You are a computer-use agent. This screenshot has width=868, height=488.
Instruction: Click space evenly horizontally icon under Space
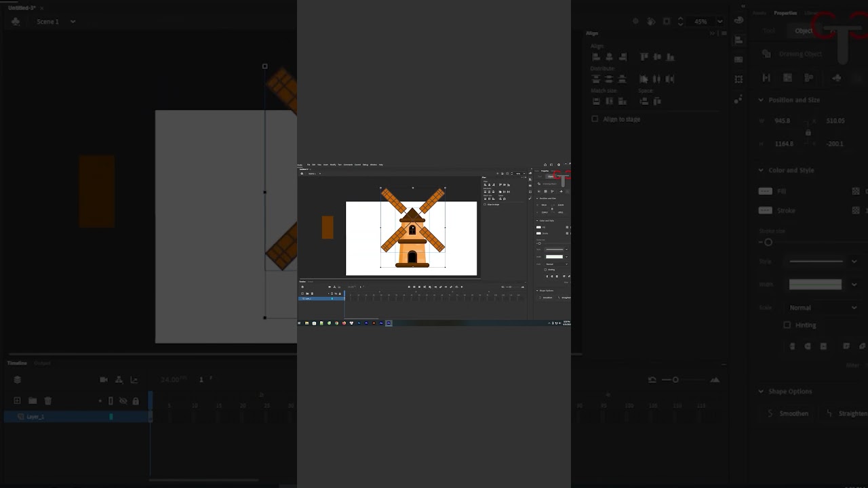coord(657,101)
